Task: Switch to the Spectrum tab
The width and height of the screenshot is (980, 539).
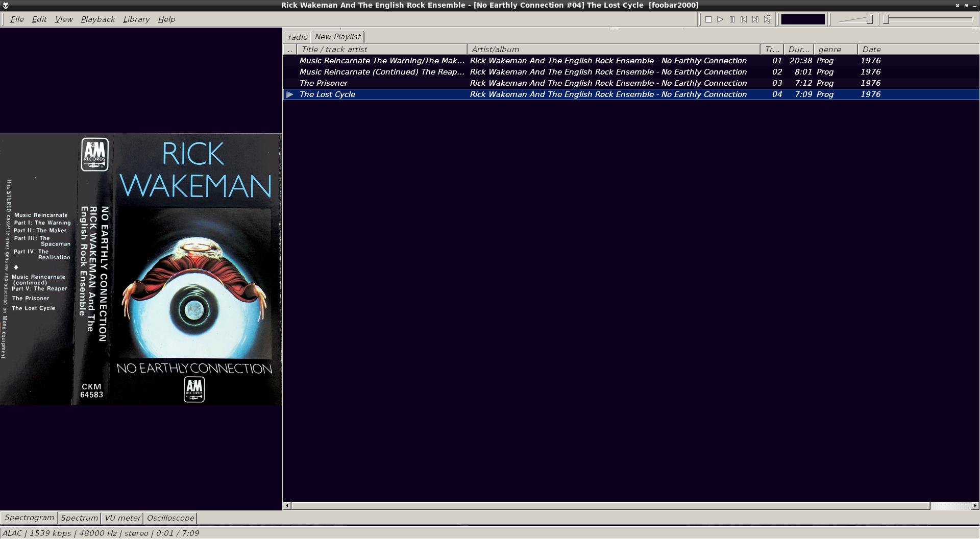Action: click(79, 518)
